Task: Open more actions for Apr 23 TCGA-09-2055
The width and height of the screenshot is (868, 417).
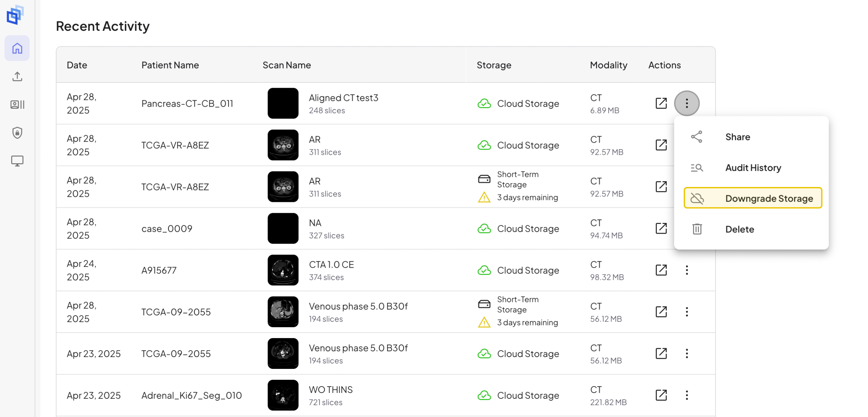Action: [687, 353]
